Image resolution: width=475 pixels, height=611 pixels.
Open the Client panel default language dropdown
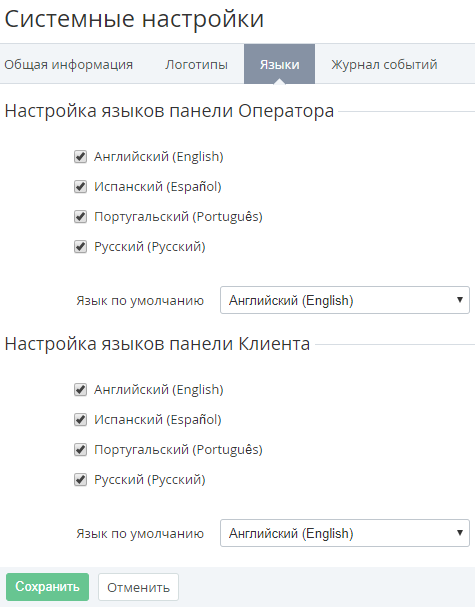point(345,533)
